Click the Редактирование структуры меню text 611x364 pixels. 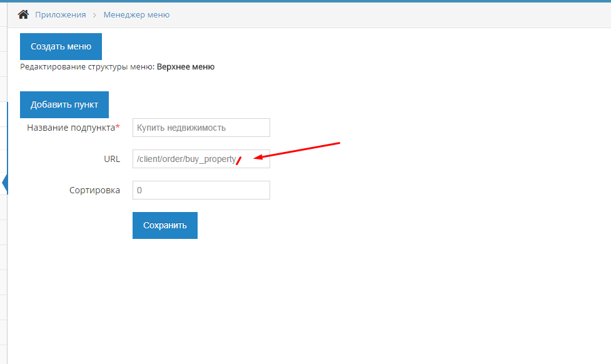[x=86, y=66]
